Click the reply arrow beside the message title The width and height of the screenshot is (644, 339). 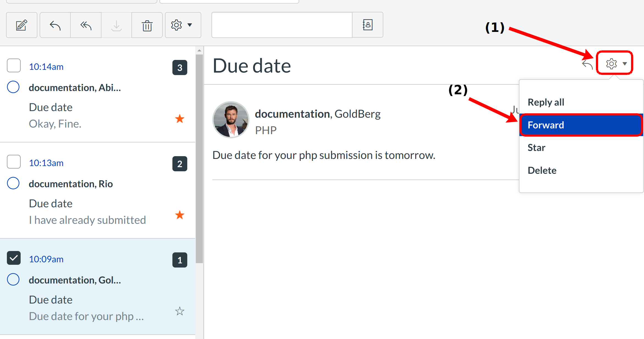click(587, 64)
